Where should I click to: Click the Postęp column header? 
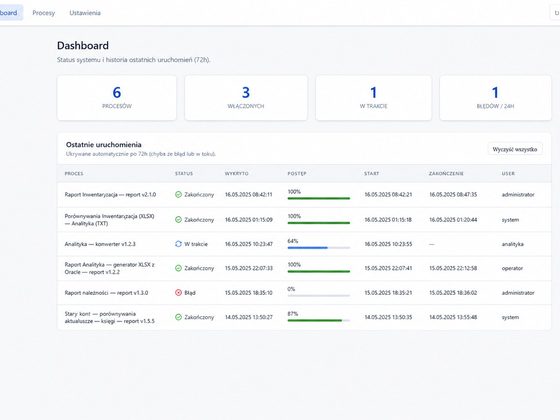coord(297,174)
